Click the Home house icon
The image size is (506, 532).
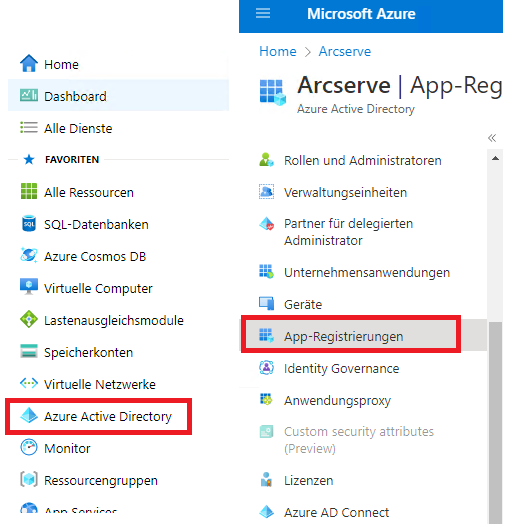click(29, 63)
